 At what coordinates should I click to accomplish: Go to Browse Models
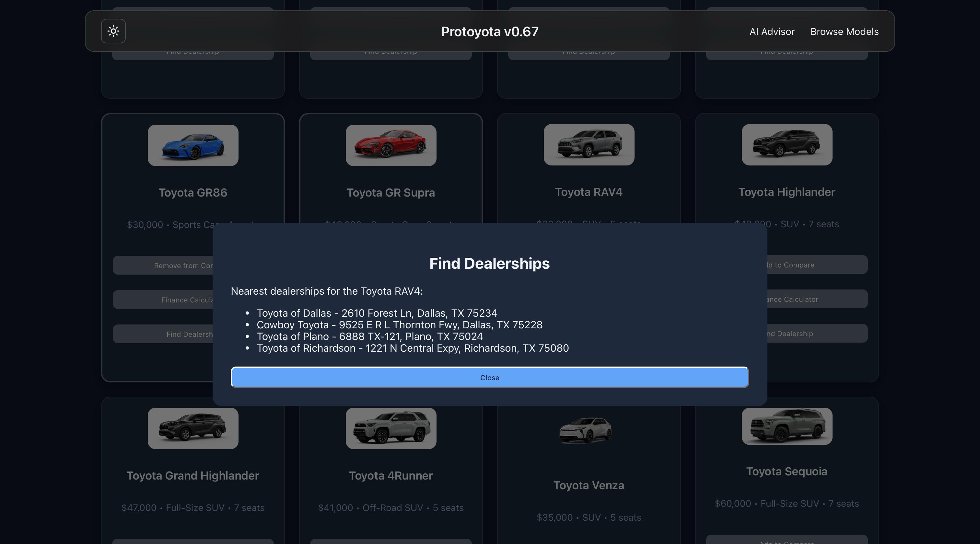(844, 31)
